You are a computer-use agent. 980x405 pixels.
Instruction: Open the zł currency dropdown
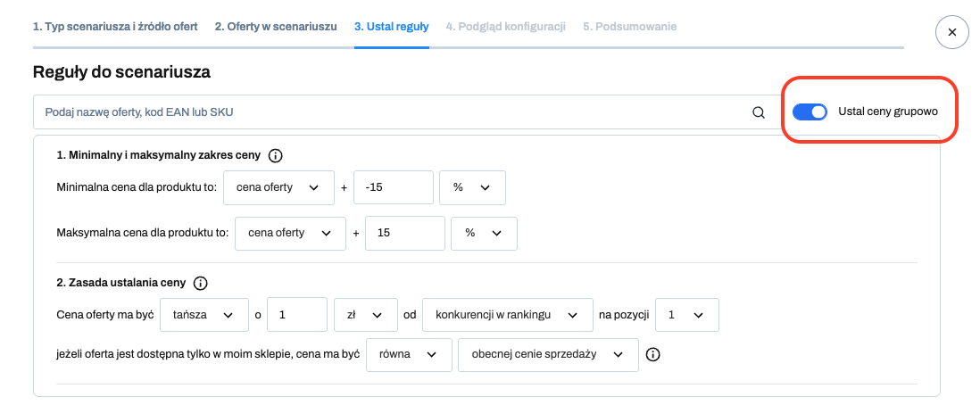click(x=366, y=315)
